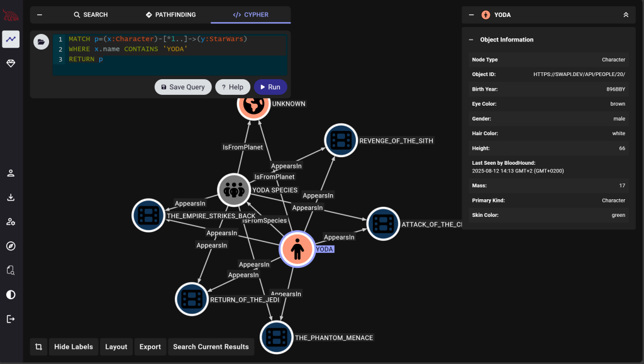Click the YODA node label in the graph
The height and width of the screenshot is (364, 644).
(x=325, y=249)
